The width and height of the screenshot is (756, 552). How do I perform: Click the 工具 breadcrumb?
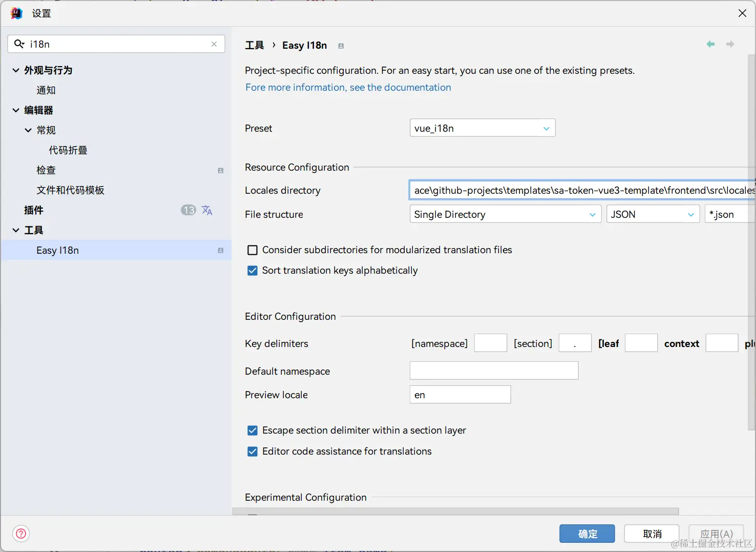click(x=255, y=46)
